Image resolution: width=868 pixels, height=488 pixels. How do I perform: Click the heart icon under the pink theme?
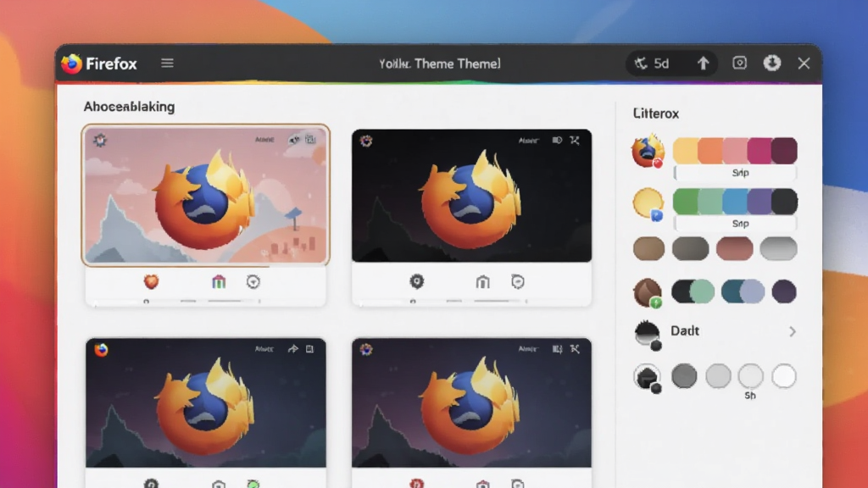coord(151,281)
